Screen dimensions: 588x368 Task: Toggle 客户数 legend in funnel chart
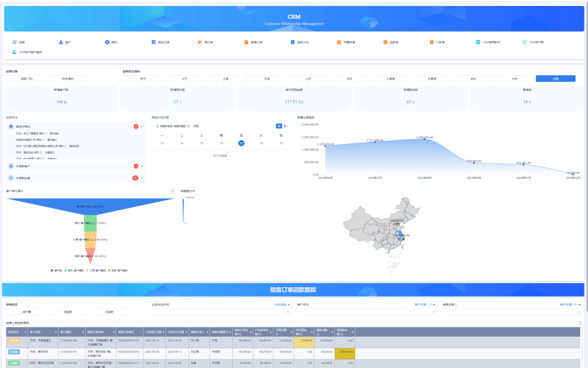[x=56, y=270]
